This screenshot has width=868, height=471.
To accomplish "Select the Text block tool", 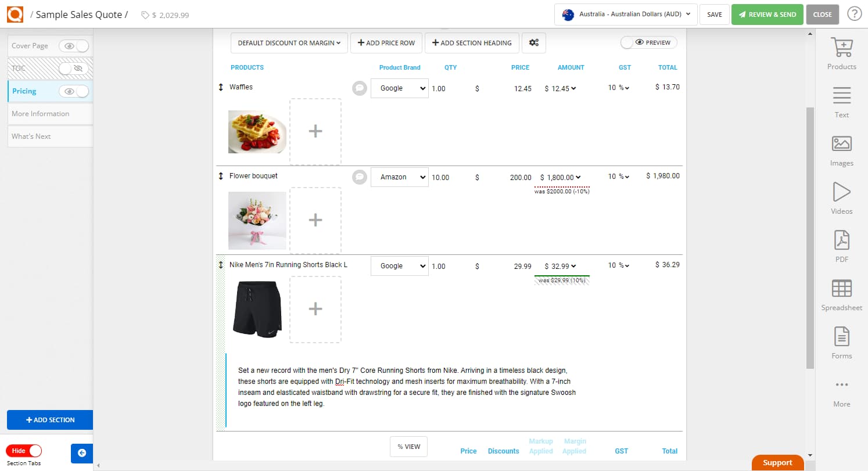I will coord(841,102).
